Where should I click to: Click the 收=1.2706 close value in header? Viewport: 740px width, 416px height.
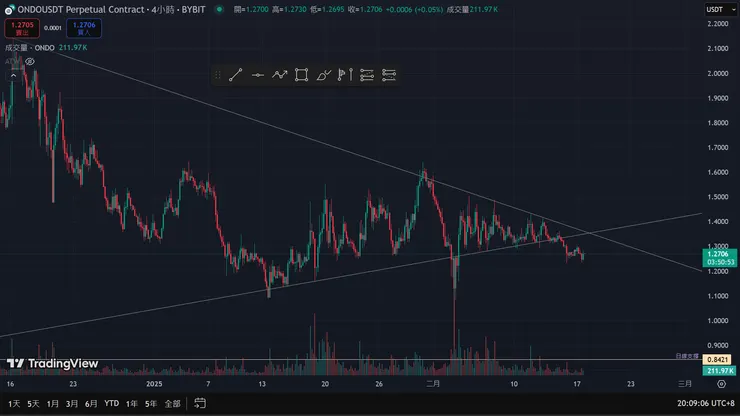[x=365, y=9]
